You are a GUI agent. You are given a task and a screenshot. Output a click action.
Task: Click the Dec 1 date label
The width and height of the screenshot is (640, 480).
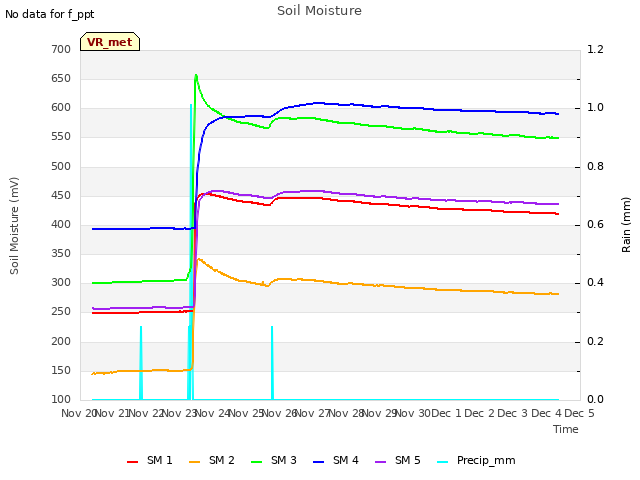click(x=446, y=414)
